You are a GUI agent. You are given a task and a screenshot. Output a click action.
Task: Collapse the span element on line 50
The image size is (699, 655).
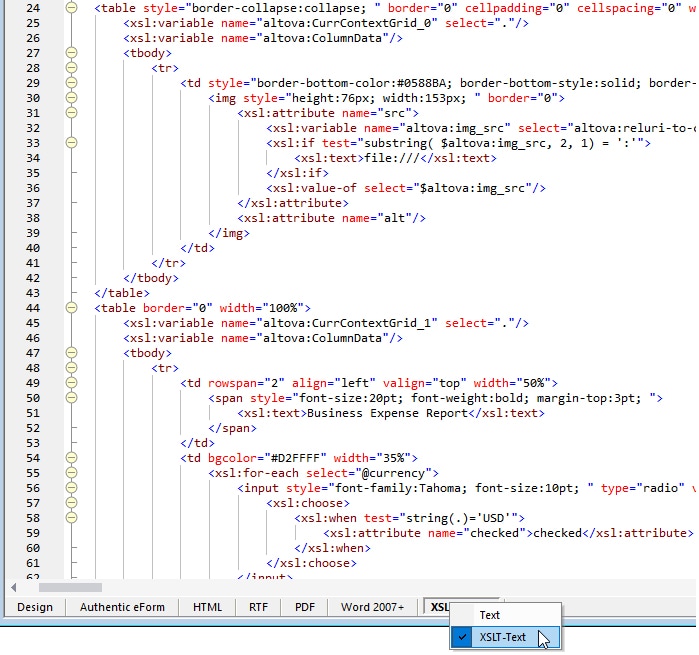71,398
